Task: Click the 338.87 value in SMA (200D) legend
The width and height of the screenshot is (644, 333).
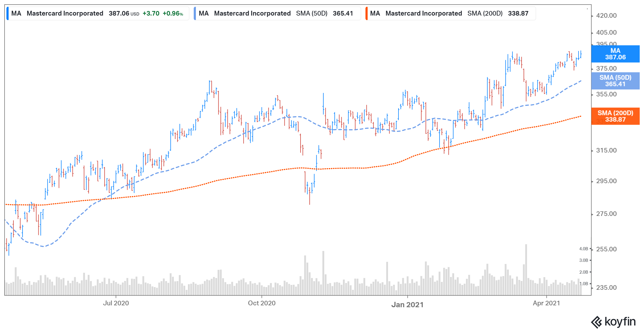Action: [518, 13]
